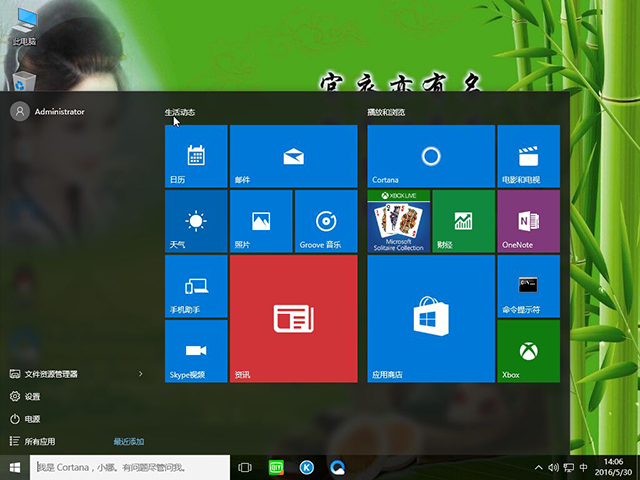Click the volume icon in system tray

click(x=552, y=467)
